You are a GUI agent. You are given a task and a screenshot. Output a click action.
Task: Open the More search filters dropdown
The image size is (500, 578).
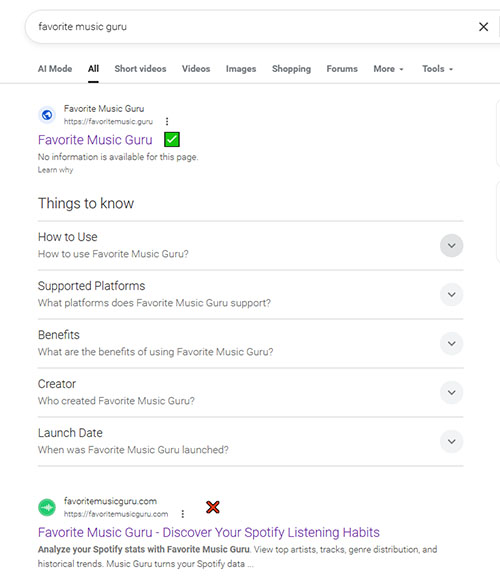[389, 69]
